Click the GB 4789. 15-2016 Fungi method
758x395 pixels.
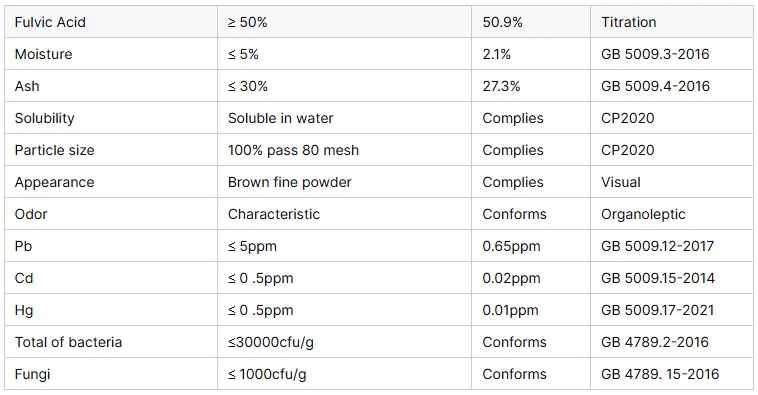(x=660, y=374)
